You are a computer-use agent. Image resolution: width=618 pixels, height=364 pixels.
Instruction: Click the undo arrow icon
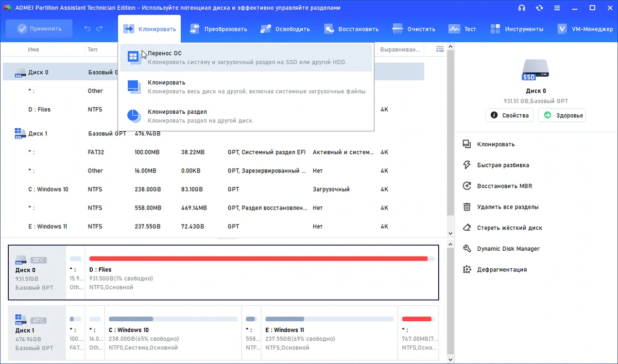(x=87, y=29)
